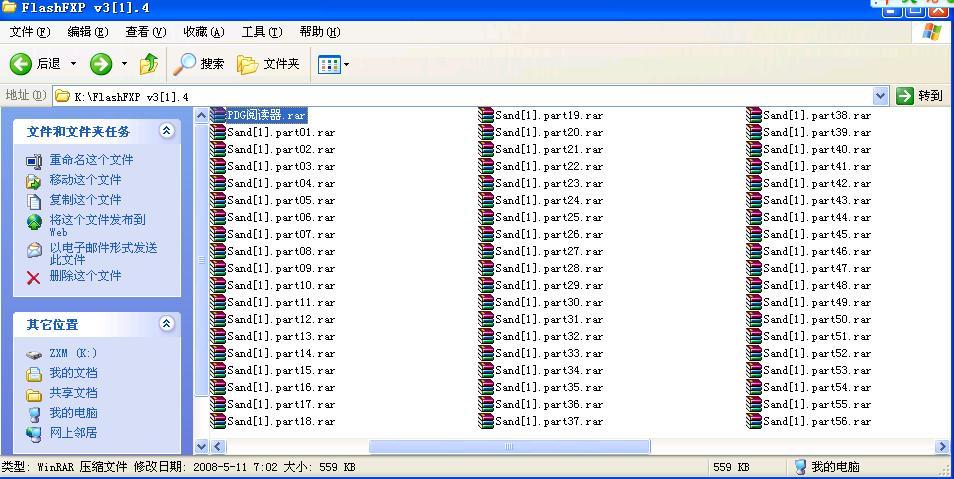954x479 pixels.
Task: Click the green Forward arrow icon
Action: pyautogui.click(x=101, y=64)
